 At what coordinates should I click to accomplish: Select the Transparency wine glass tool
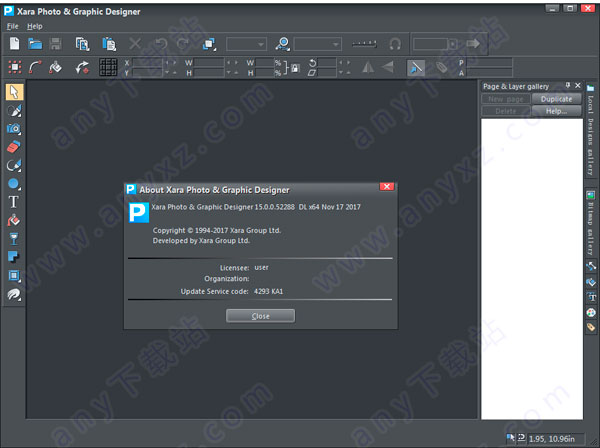click(x=14, y=239)
